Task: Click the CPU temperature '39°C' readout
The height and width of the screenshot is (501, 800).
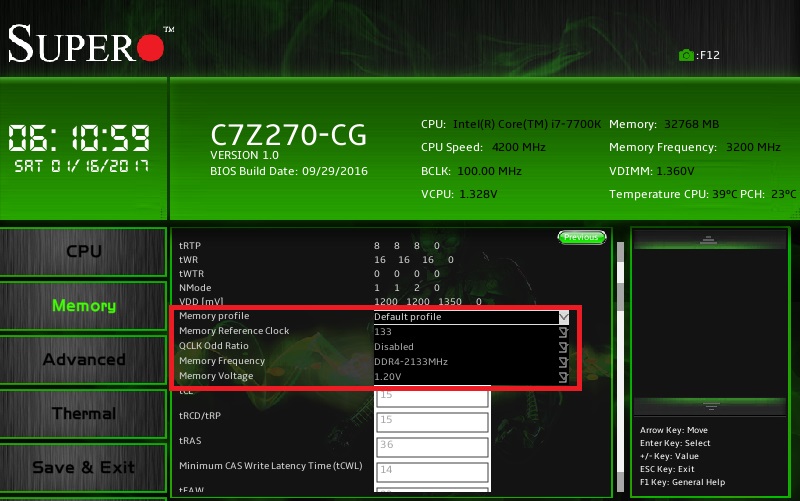Action: coord(726,194)
